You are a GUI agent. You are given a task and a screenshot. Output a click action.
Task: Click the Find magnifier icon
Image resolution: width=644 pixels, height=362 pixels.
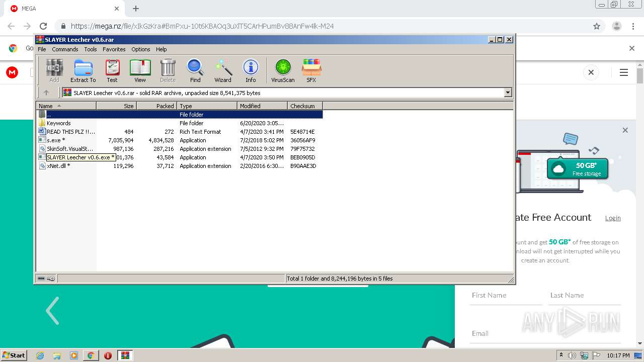195,70
